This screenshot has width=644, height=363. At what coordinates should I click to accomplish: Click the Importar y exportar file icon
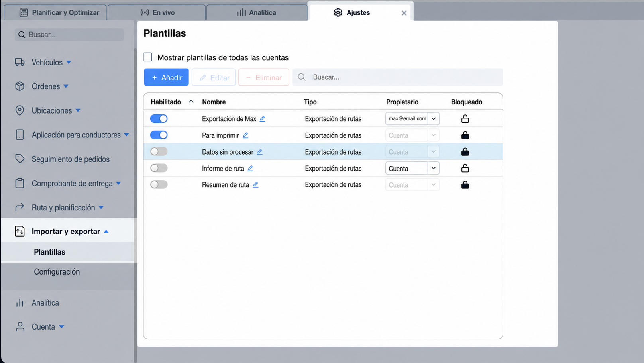pyautogui.click(x=20, y=231)
